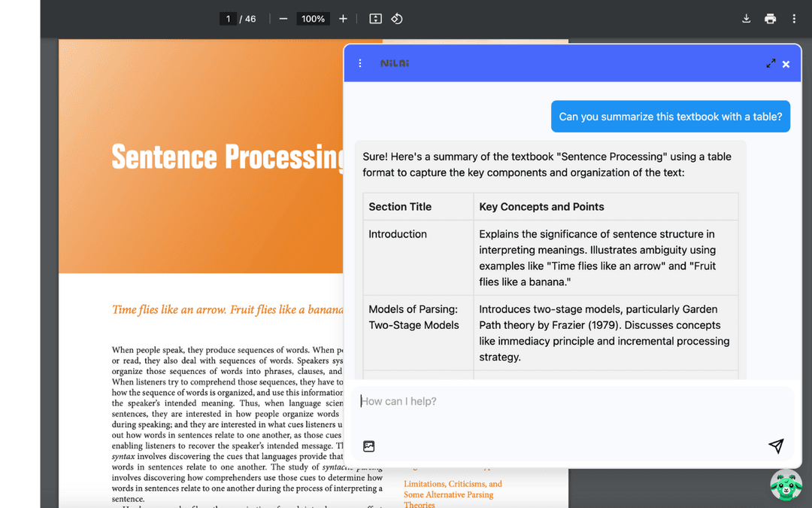Open the PDF viewer more options menu
The image size is (812, 508).
click(x=794, y=19)
